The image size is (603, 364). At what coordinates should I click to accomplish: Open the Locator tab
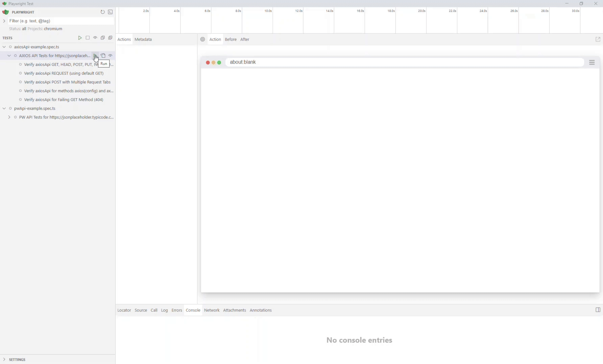coord(124,310)
